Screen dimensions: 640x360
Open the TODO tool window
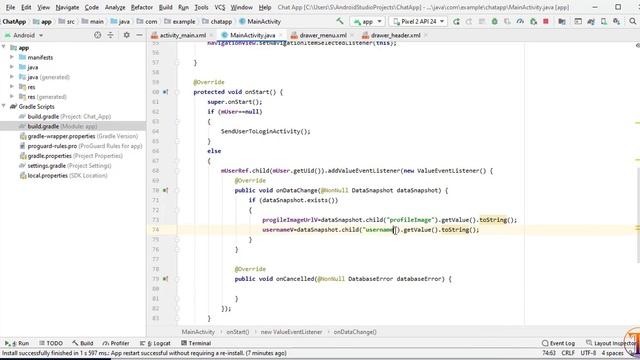click(51, 343)
